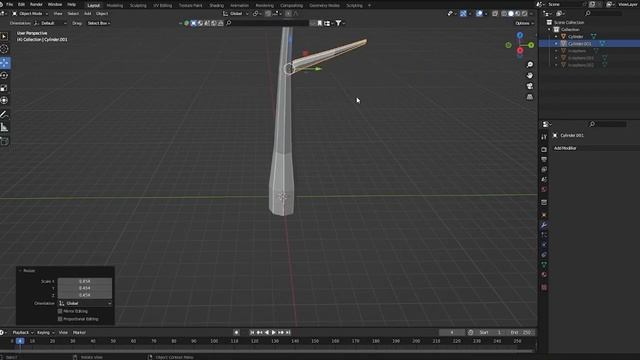Open the Drag Select Box dropdown
Image resolution: width=640 pixels, height=360 pixels.
pos(99,23)
